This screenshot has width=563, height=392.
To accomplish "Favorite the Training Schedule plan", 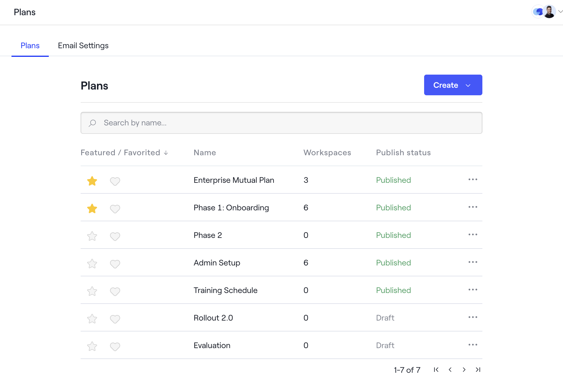I will (x=115, y=291).
